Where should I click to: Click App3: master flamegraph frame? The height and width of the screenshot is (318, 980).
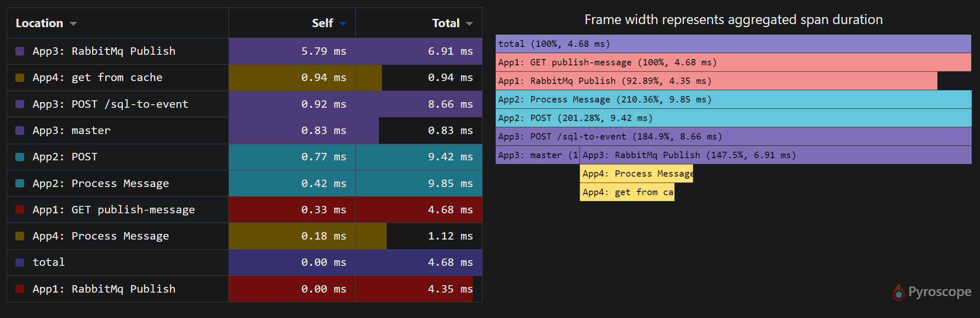537,155
